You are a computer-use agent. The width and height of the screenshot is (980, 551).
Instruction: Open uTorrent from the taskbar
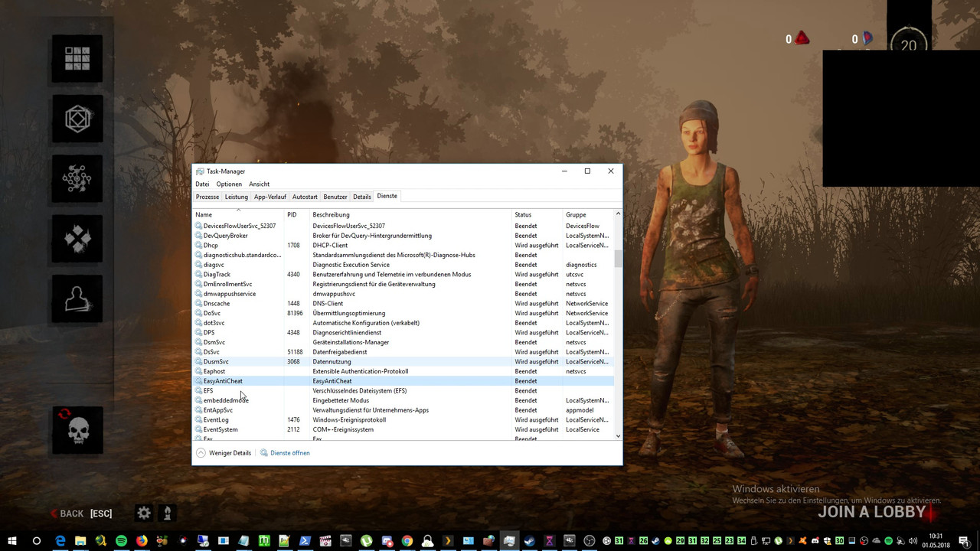pos(366,541)
